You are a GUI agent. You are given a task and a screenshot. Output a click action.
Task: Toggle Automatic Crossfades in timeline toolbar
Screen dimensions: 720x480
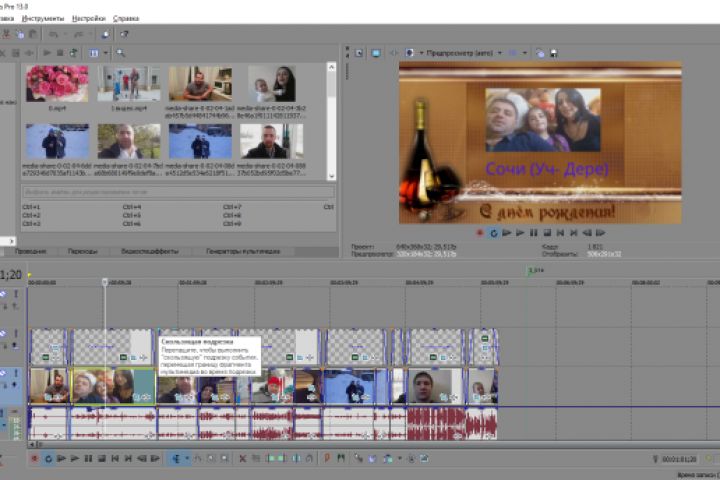(372, 458)
